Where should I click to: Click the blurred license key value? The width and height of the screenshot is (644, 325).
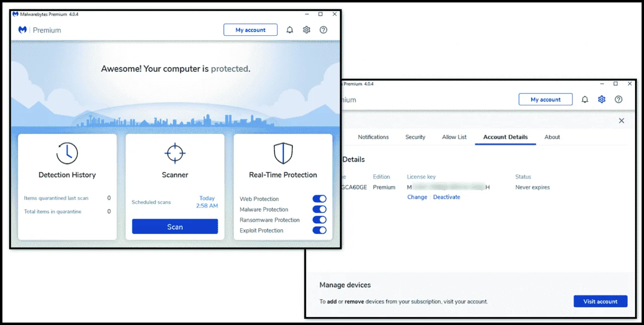[448, 187]
